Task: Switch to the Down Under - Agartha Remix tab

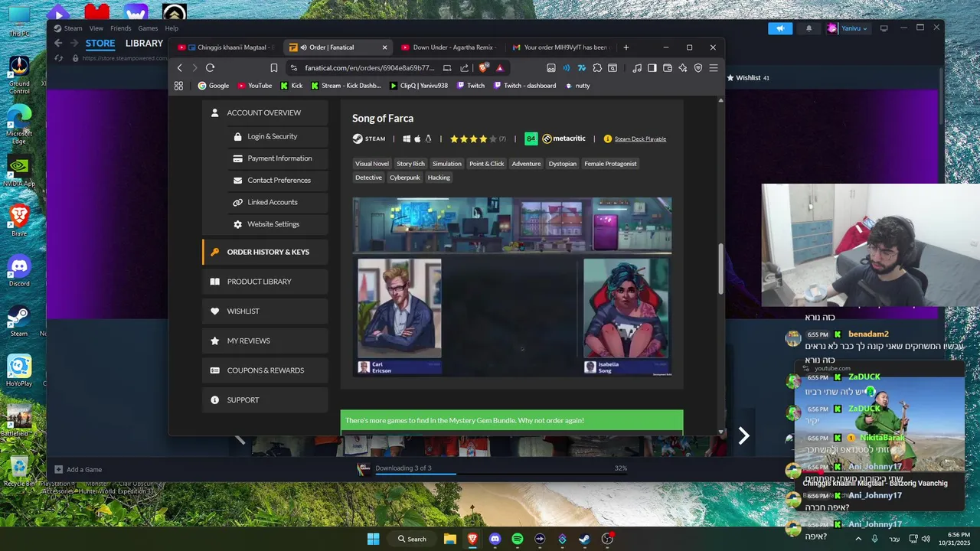Action: 450,47
